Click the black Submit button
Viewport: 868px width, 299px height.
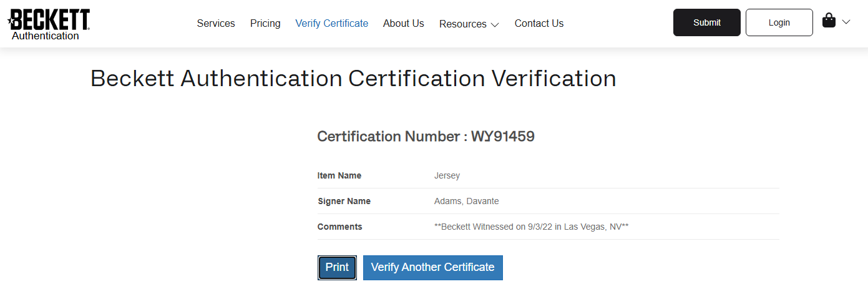pyautogui.click(x=707, y=22)
